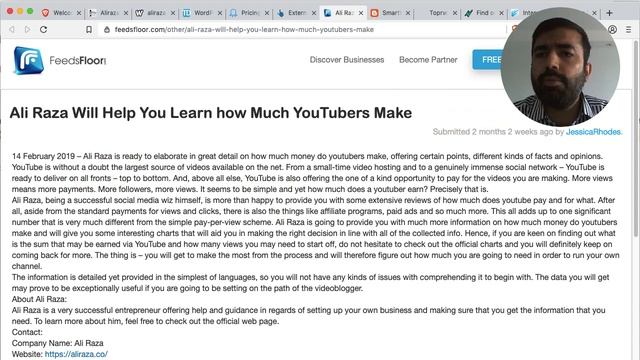Switch to the External tab
This screenshot has height=360, width=640.
(296, 13)
